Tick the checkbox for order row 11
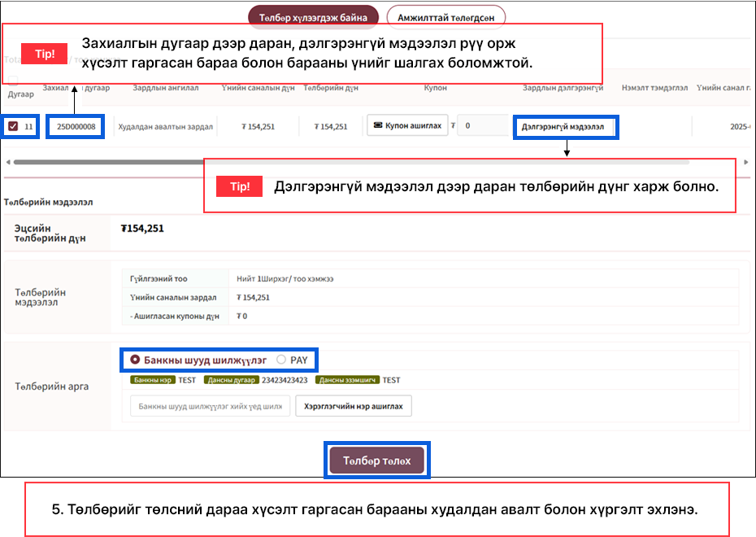Viewport: 756px width, 537px height. 13,126
